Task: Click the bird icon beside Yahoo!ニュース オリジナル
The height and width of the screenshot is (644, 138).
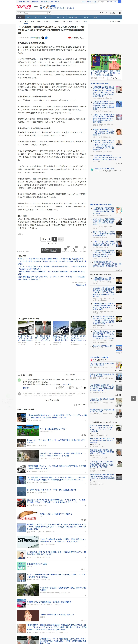Action: [92, 170]
